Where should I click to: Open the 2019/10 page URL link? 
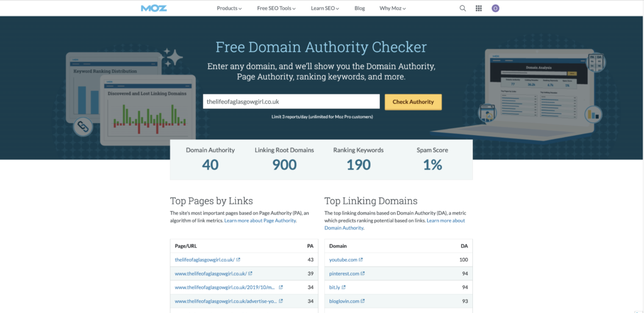pyautogui.click(x=225, y=287)
